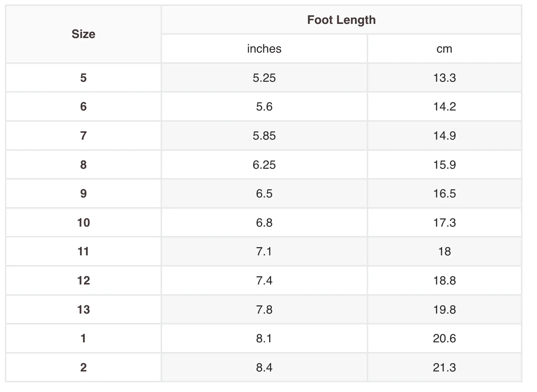The width and height of the screenshot is (537, 392).
Task: Select the 6.5 inches cell
Action: pos(264,193)
